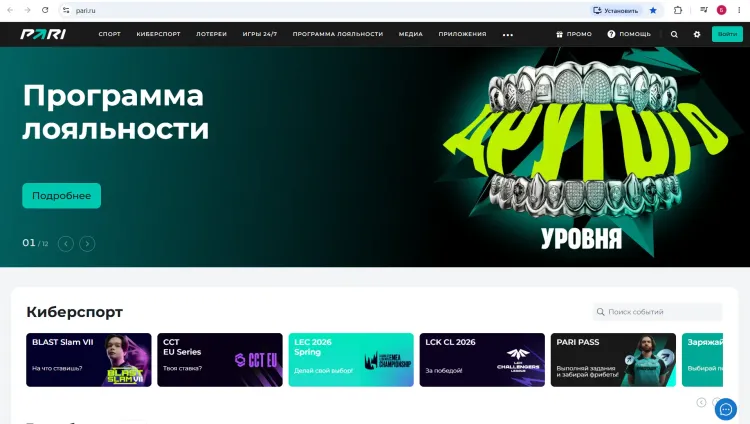Reload the page
Viewport: 750px width, 424px height.
tap(45, 10)
